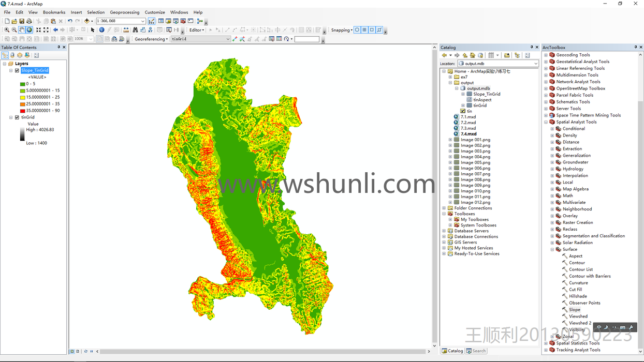Click the Add Data button

[87, 21]
